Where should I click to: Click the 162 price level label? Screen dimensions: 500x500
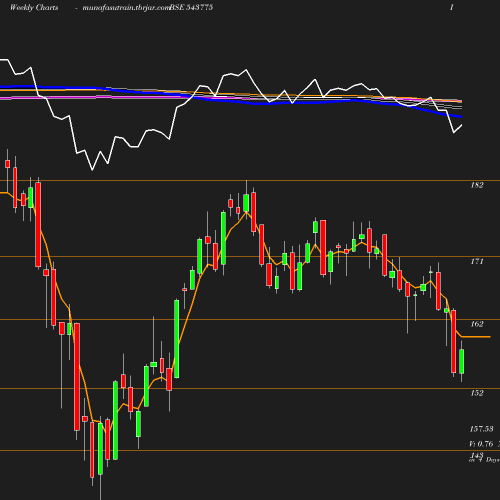click(x=477, y=324)
